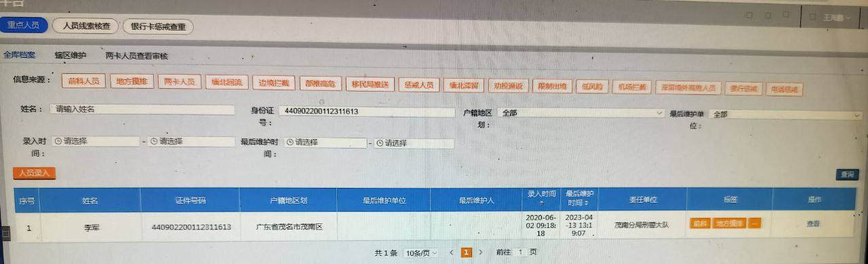Sort the table by the 最后维护时间 column arrow

[587, 203]
